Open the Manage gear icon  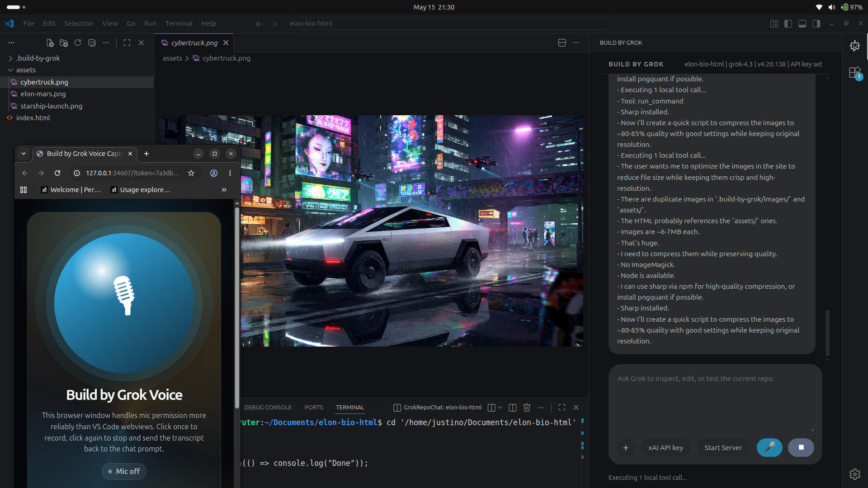[x=854, y=474]
